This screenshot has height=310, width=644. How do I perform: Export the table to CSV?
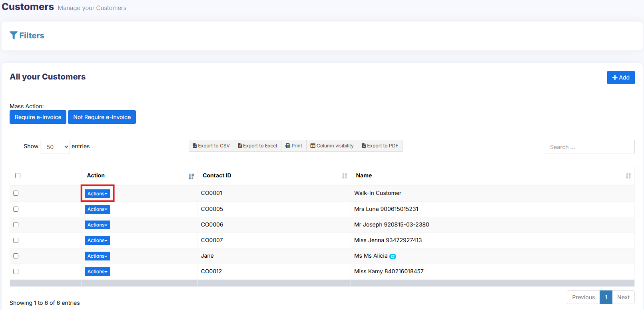[211, 146]
